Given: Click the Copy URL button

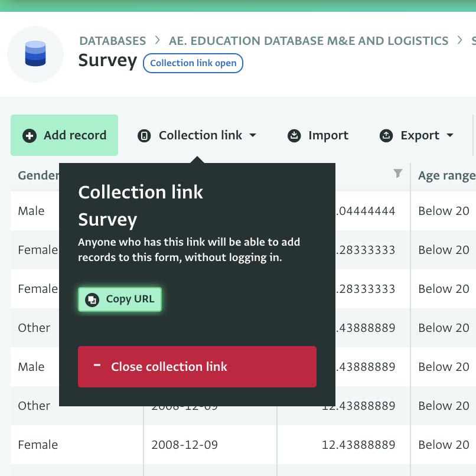Looking at the screenshot, I should (120, 299).
